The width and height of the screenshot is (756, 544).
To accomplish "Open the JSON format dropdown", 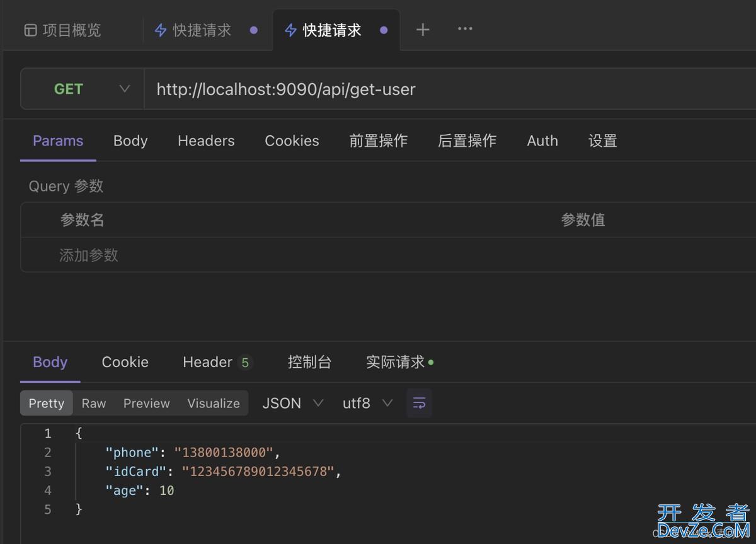I will point(292,403).
